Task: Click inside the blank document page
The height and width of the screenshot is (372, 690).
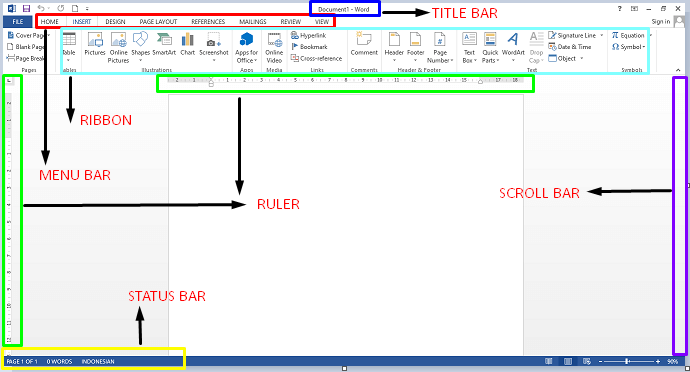Action: (346, 225)
